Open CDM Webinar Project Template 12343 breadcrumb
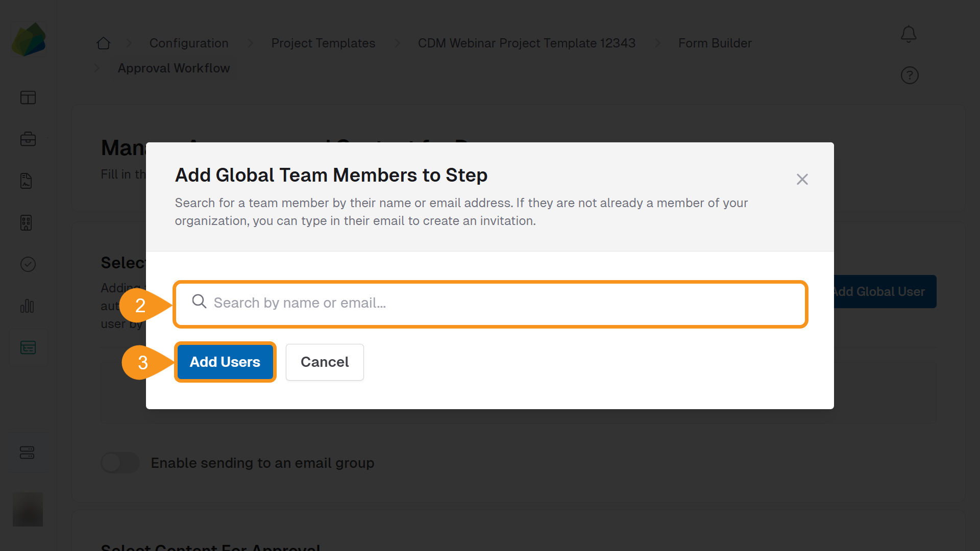 coord(526,43)
